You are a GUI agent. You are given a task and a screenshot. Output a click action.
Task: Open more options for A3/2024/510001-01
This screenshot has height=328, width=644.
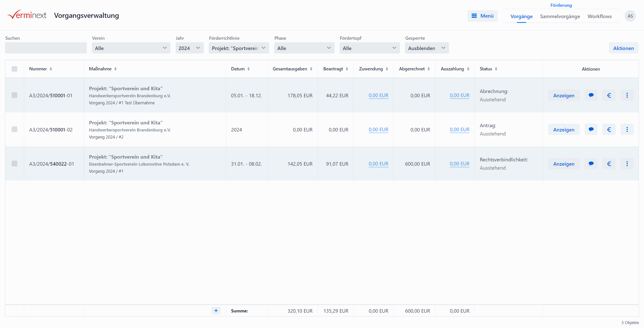[627, 95]
